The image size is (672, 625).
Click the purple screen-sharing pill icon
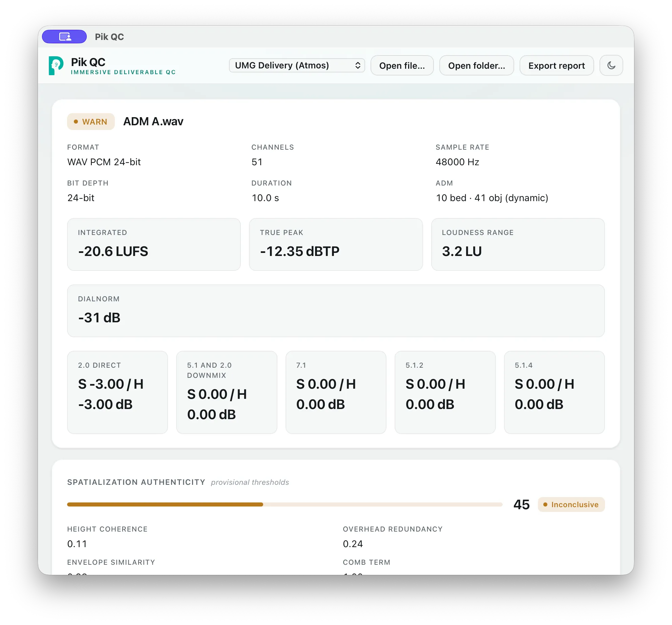(x=64, y=37)
